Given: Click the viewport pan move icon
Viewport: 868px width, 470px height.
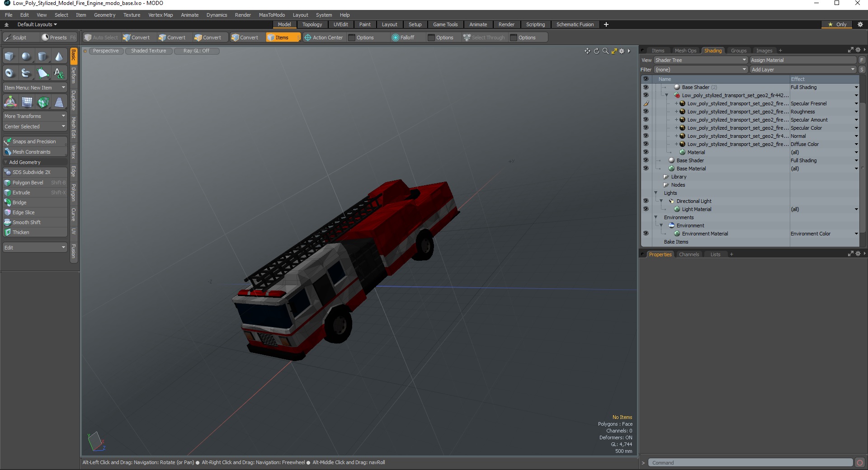Looking at the screenshot, I should [x=587, y=51].
